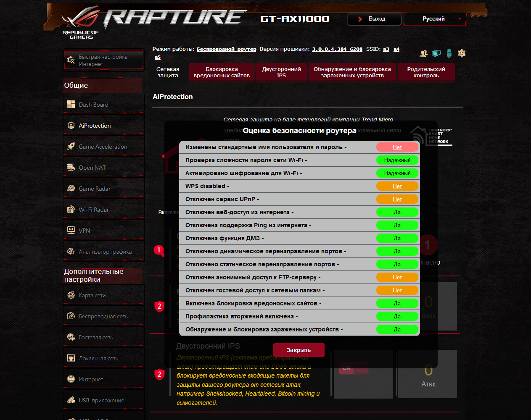Open the Quick Internet Setup wizard icon

click(x=71, y=60)
